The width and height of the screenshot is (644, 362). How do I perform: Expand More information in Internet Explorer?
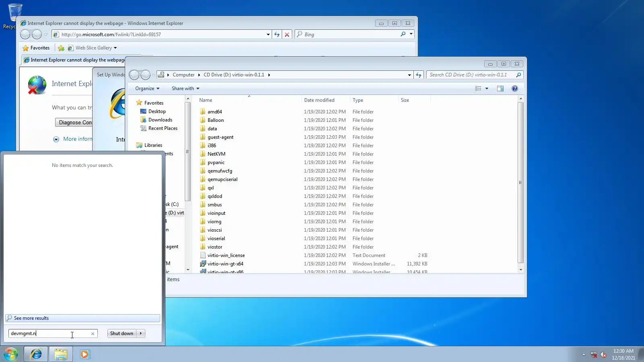point(56,139)
